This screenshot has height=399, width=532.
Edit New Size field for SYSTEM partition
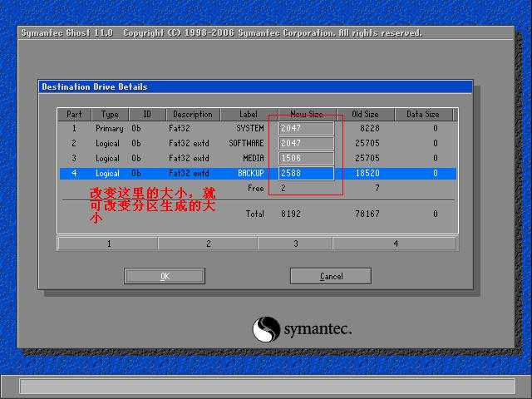pos(306,129)
